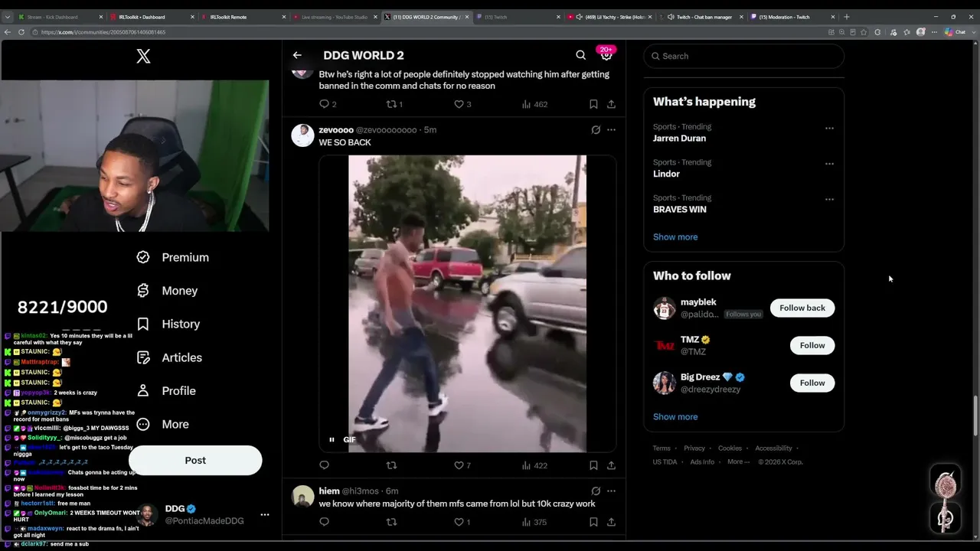Click the Post button
The height and width of the screenshot is (551, 980).
(x=195, y=460)
